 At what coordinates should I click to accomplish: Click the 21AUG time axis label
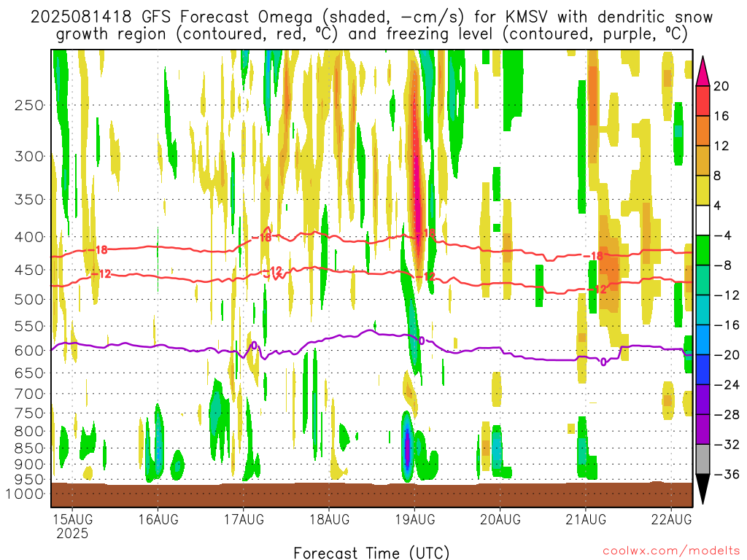(586, 519)
